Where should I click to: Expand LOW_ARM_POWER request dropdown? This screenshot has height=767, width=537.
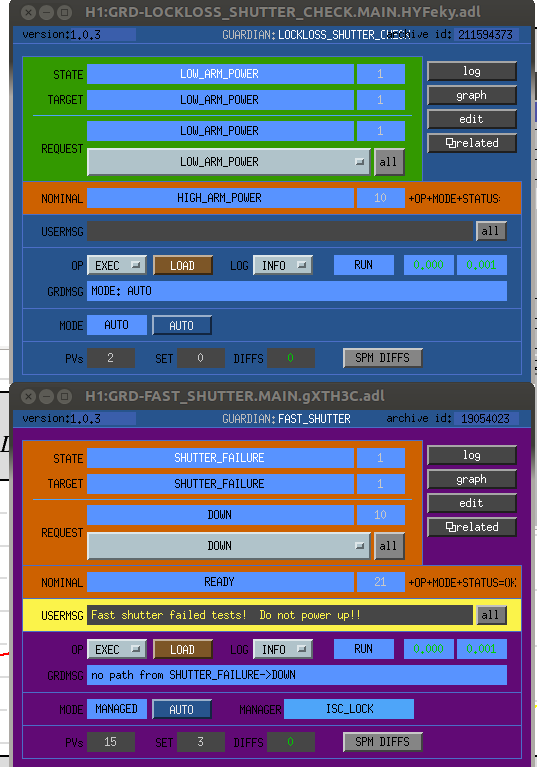(x=228, y=162)
